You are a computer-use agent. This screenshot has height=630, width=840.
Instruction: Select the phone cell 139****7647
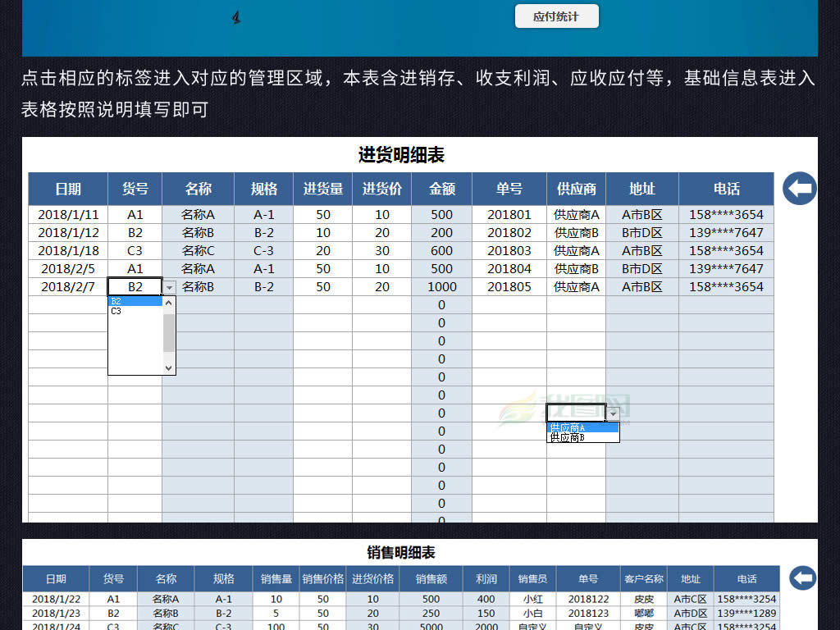726,232
